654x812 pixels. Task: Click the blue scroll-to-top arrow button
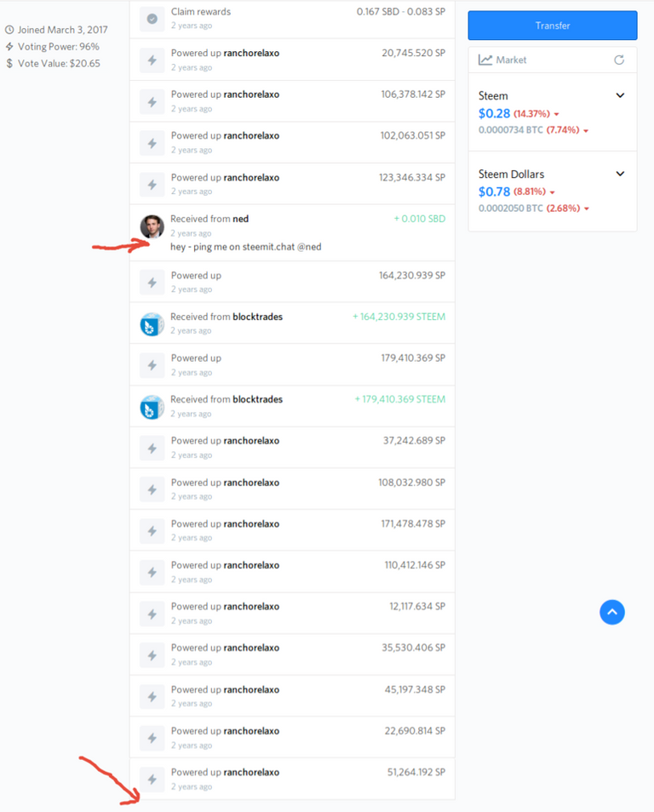click(x=612, y=612)
